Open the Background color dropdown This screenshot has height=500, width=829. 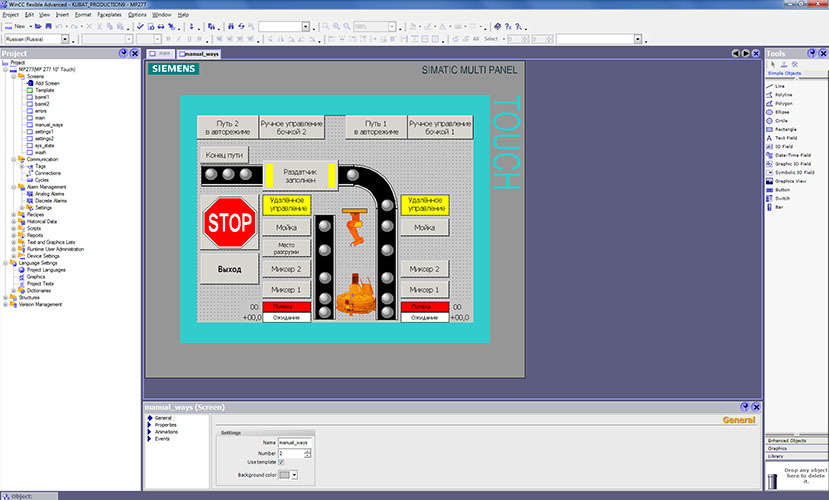(x=294, y=475)
